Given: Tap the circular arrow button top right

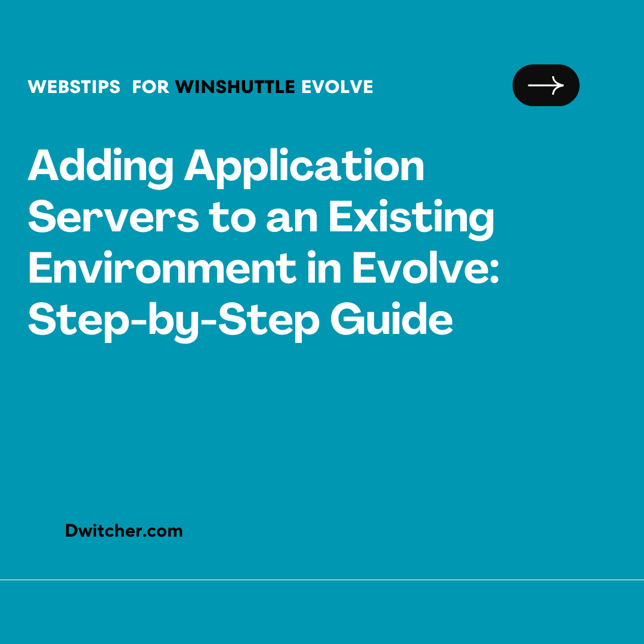Looking at the screenshot, I should [x=546, y=85].
